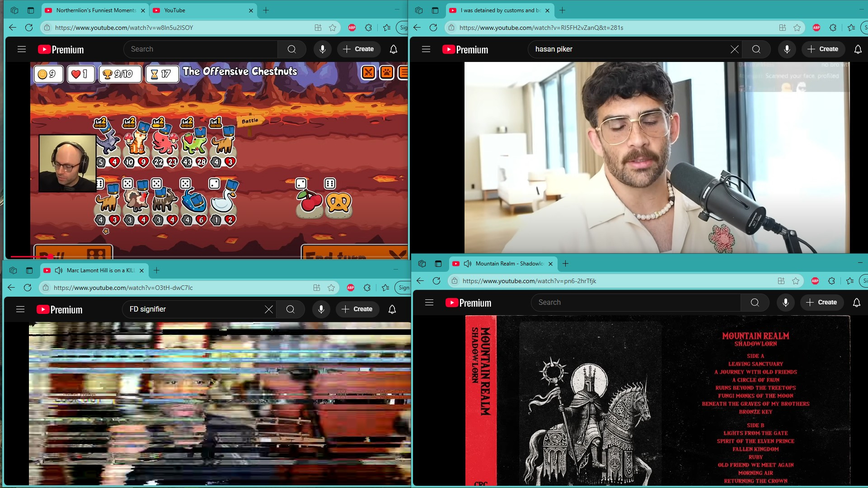Open guide menu in Mountain Realm window

coord(429,303)
